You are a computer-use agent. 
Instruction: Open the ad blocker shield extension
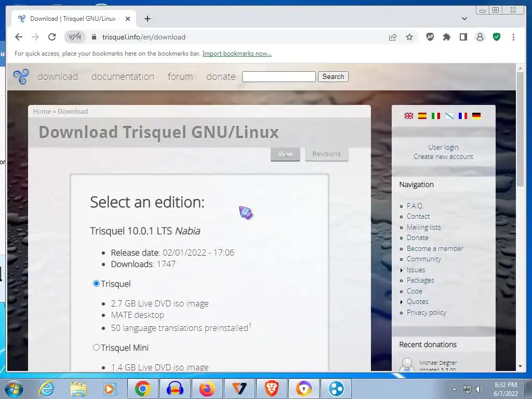430,37
